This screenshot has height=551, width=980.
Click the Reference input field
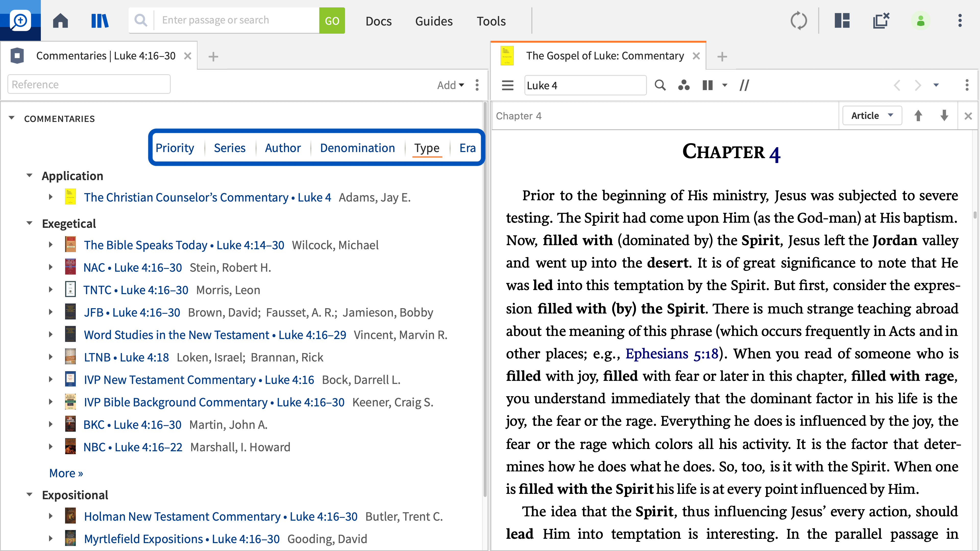pos(89,84)
